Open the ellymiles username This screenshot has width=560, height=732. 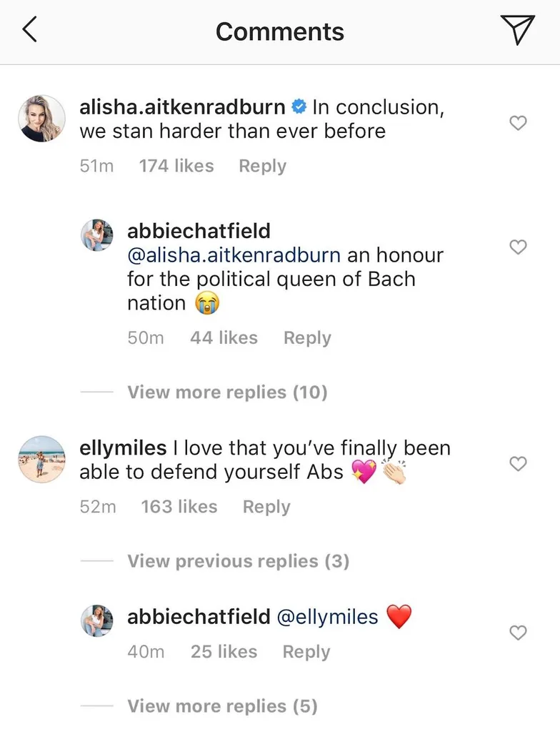click(123, 448)
